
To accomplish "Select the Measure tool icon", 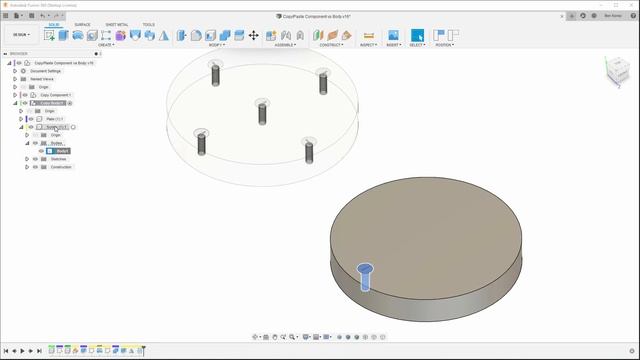I will pos(369,36).
